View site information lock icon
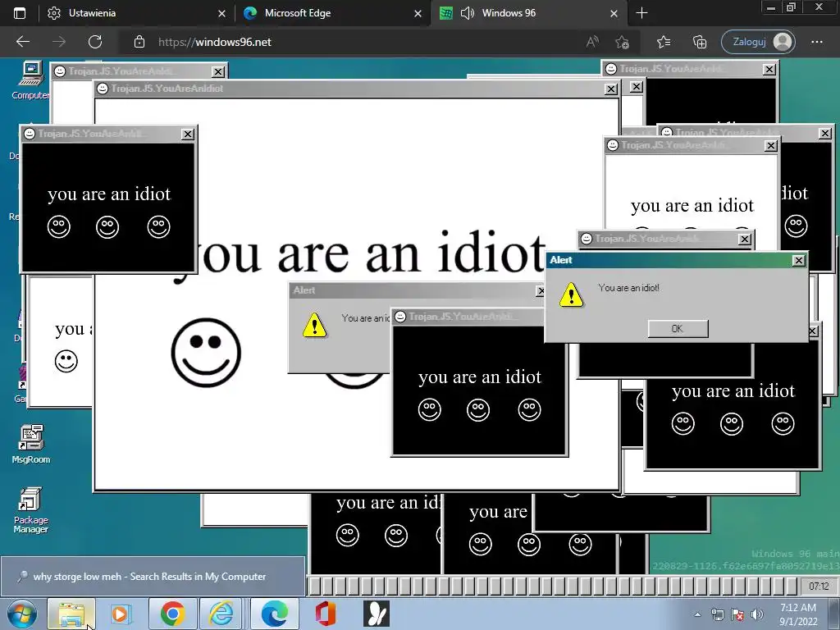 tap(139, 42)
